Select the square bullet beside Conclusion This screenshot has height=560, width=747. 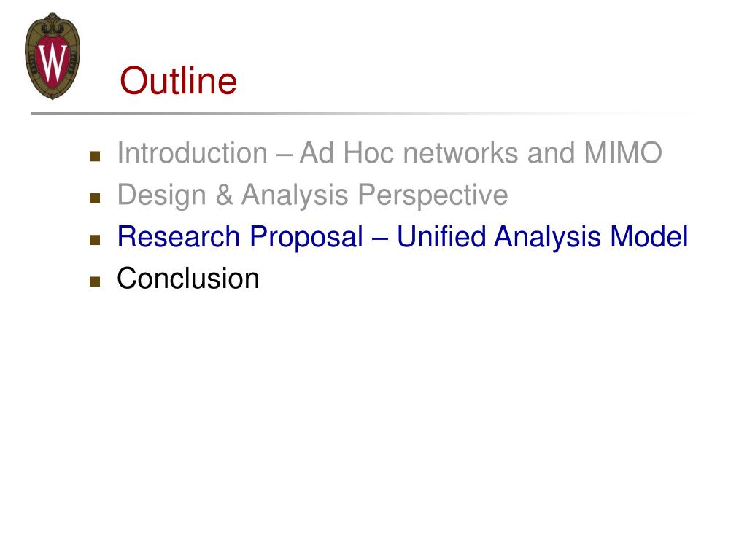[x=95, y=281]
